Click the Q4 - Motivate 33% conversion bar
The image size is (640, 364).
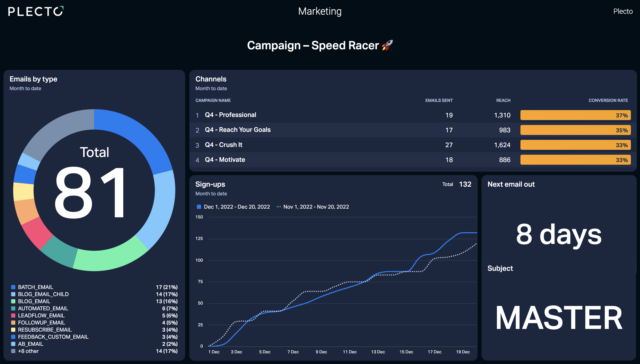(575, 160)
